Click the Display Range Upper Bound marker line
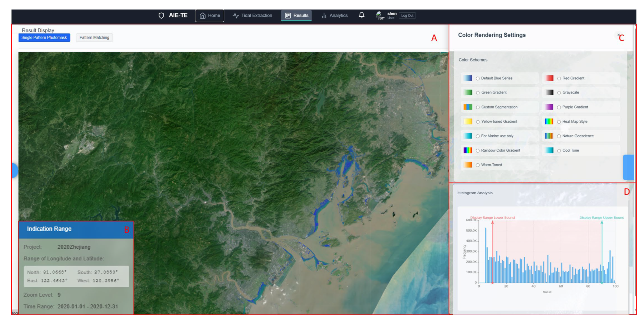Viewport: 644px width, 325px height. click(602, 252)
